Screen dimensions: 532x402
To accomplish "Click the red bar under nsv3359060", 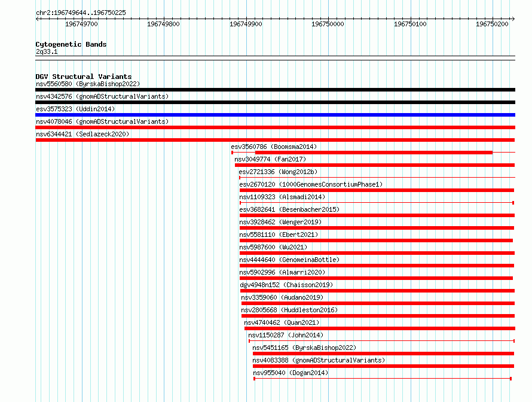I will [378, 303].
